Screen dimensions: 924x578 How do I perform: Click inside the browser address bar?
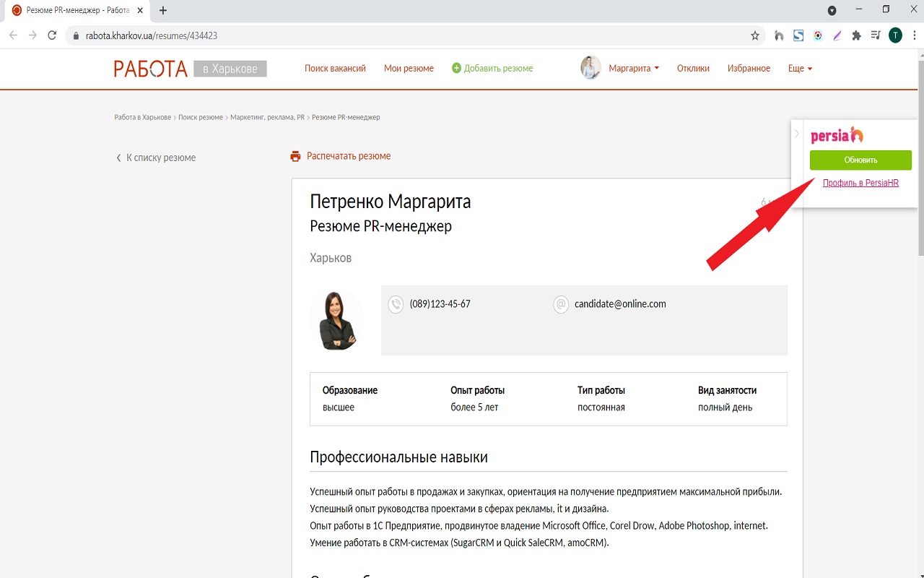pyautogui.click(x=217, y=35)
